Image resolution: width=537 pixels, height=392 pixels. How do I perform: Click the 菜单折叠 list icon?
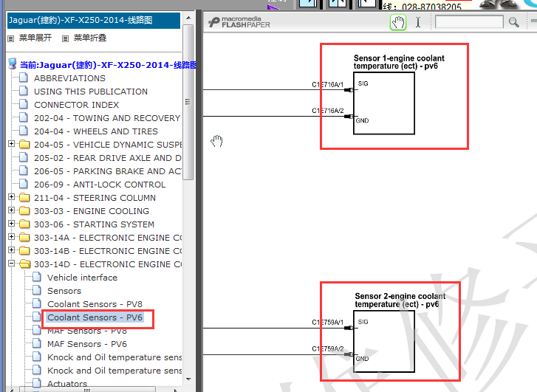(65, 38)
